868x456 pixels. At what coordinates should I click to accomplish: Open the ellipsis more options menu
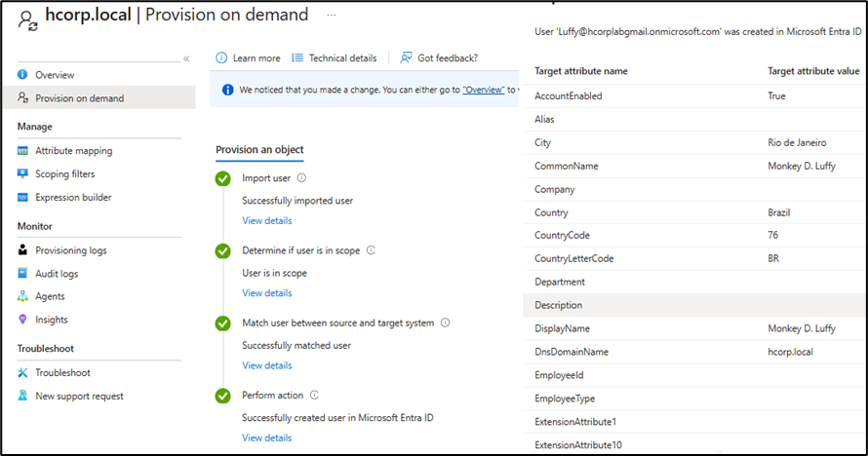(333, 16)
